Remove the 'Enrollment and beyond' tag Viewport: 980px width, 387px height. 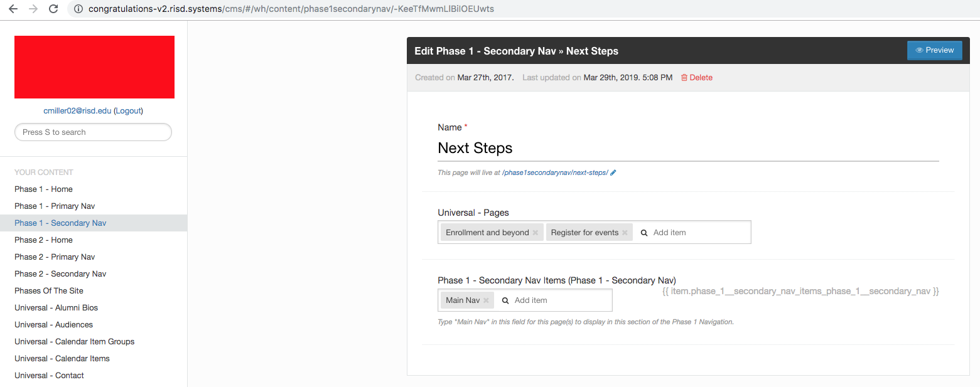tap(535, 232)
